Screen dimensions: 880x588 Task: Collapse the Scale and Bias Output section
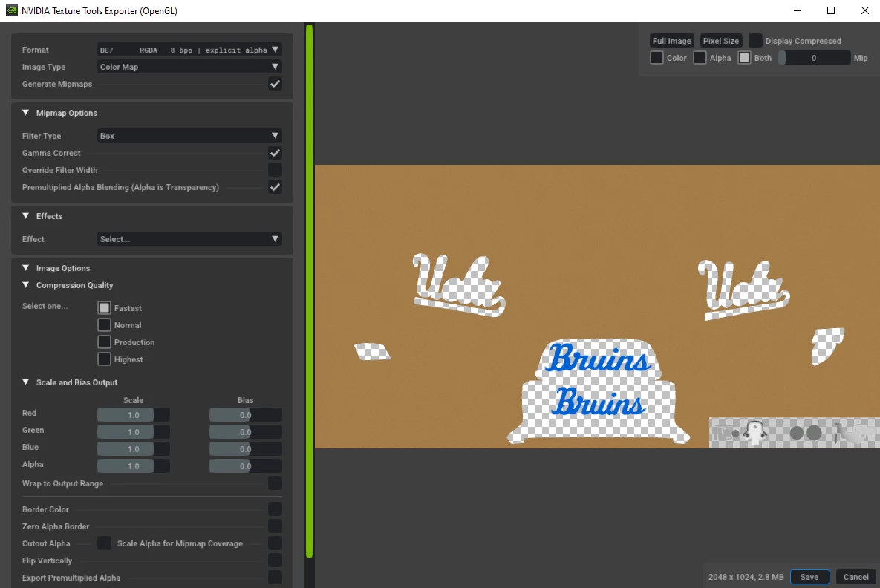[26, 382]
